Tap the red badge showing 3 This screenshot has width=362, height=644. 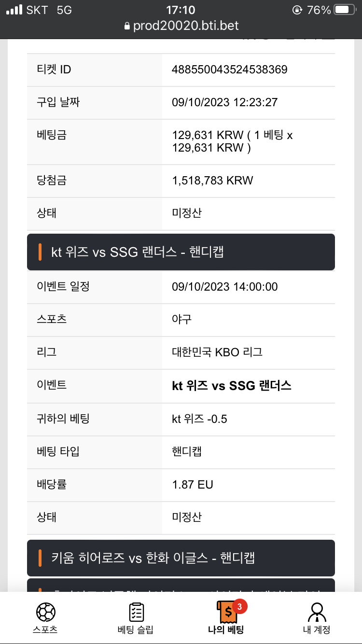240,605
